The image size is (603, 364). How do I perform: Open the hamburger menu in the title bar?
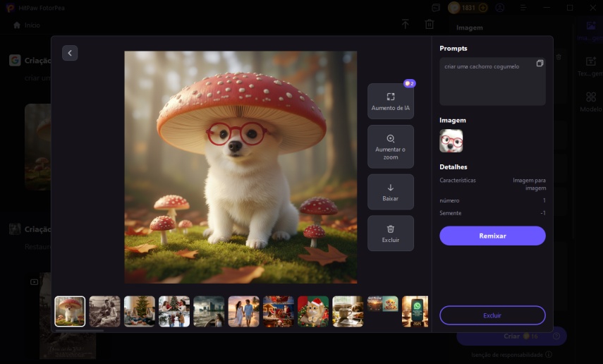point(523,8)
